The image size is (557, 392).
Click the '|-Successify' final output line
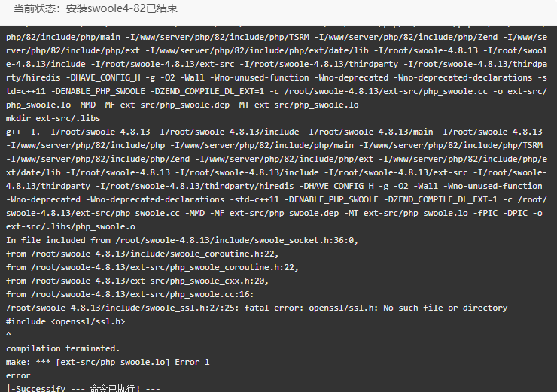pyautogui.click(x=83, y=388)
